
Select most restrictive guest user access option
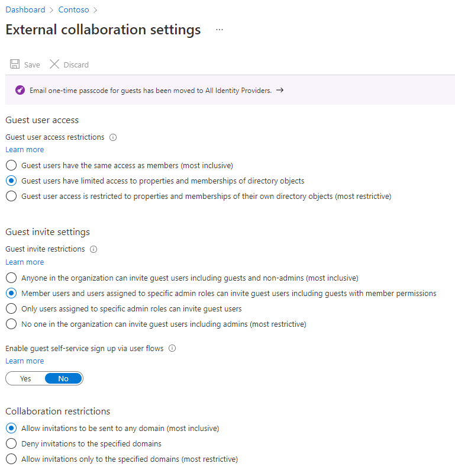pyautogui.click(x=11, y=196)
